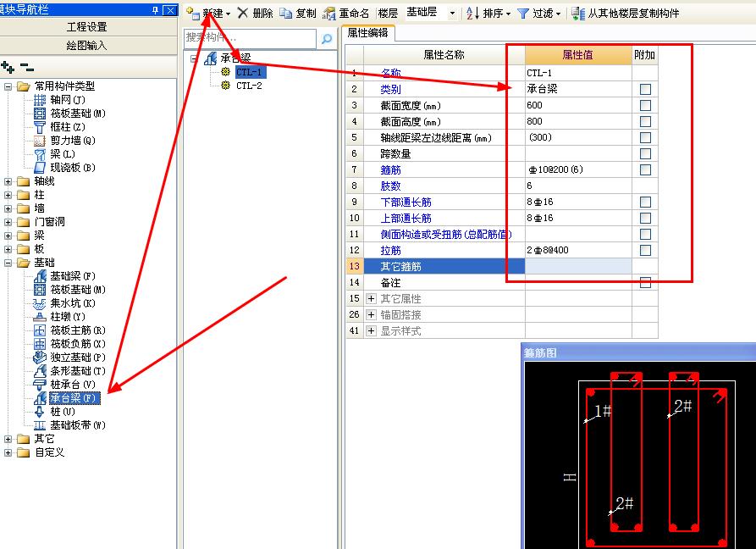Click the 1# stirrup label in 箍筋图
This screenshot has height=549, width=756.
coord(603,411)
